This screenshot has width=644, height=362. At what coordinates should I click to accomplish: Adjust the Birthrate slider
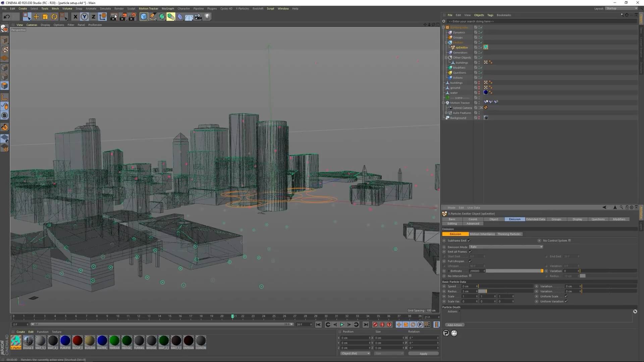pyautogui.click(x=514, y=271)
